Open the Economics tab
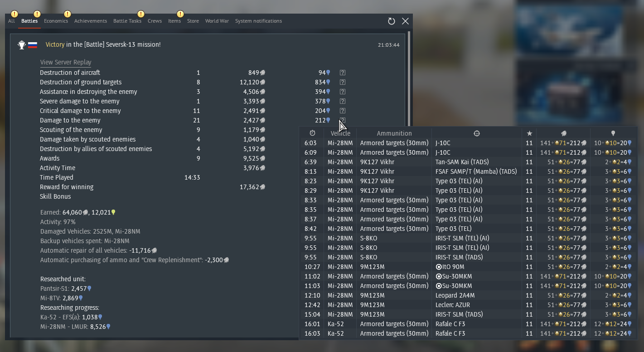This screenshot has height=352, width=644. (56, 21)
